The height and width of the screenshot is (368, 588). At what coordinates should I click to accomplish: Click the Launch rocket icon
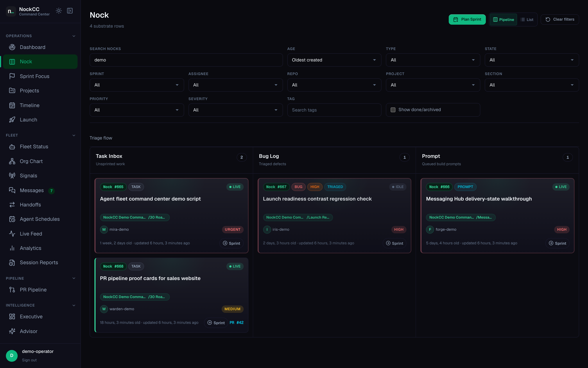click(x=12, y=120)
